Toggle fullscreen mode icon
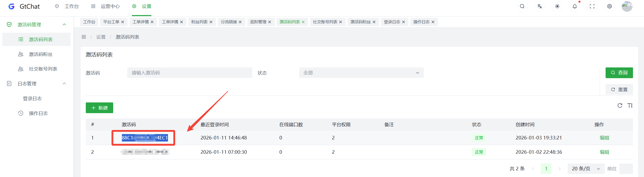This screenshot has height=177, width=644. [x=592, y=6]
